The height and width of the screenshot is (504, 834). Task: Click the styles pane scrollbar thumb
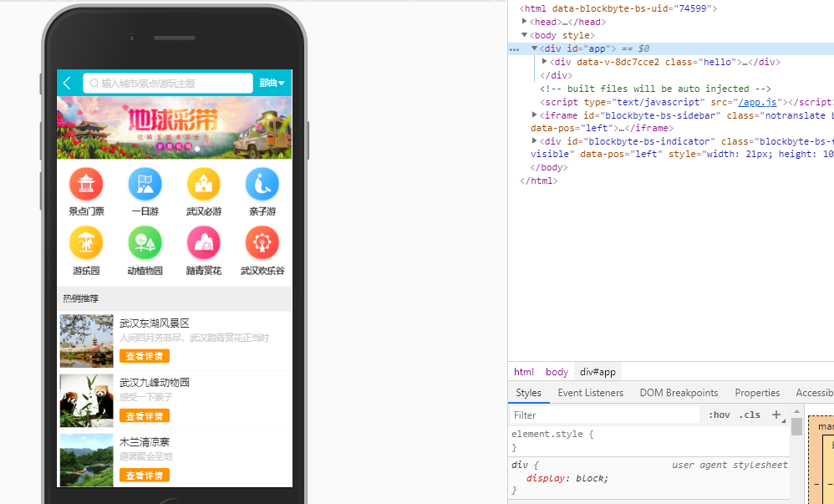tap(796, 427)
